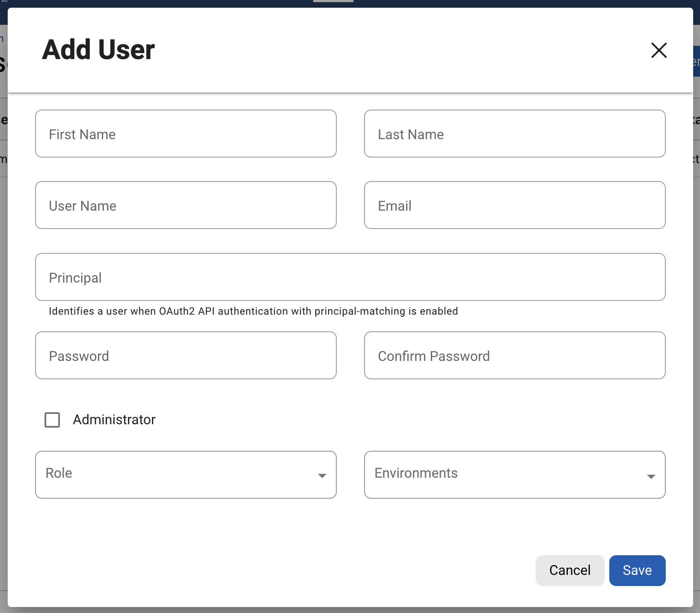The image size is (700, 613).
Task: Click the Cancel button
Action: click(570, 570)
